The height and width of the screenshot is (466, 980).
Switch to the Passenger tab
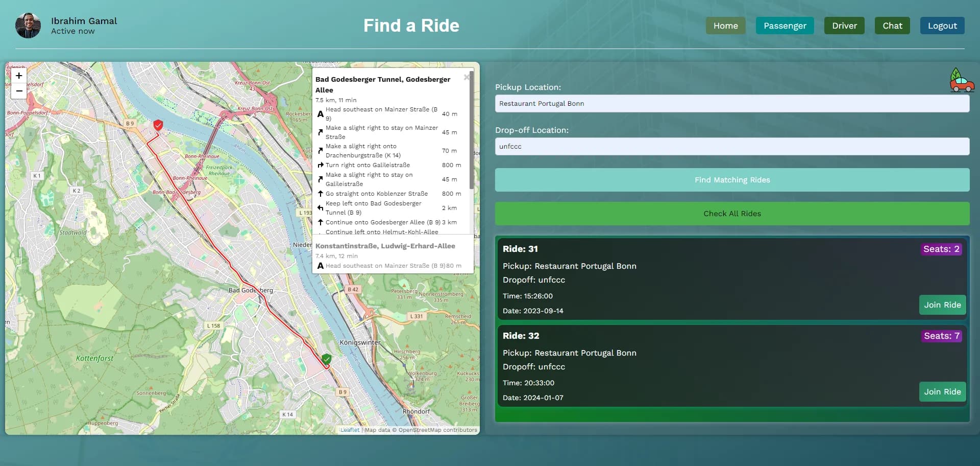(x=785, y=26)
